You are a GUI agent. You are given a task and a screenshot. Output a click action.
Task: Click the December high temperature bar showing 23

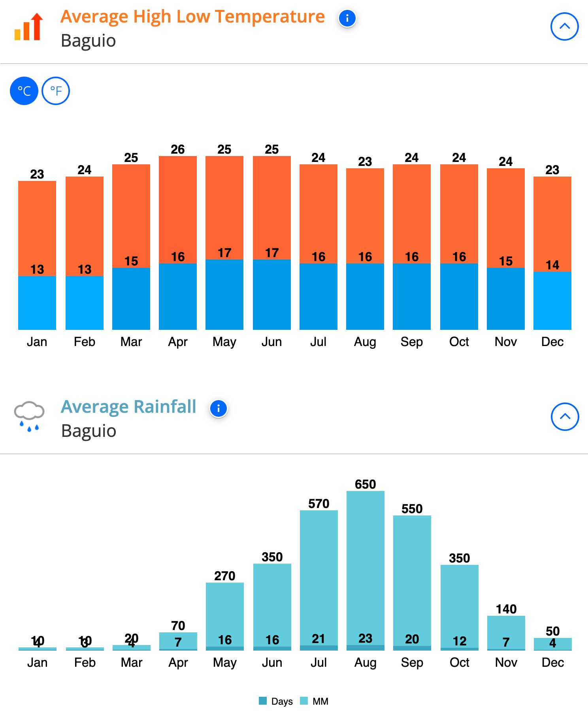552,224
